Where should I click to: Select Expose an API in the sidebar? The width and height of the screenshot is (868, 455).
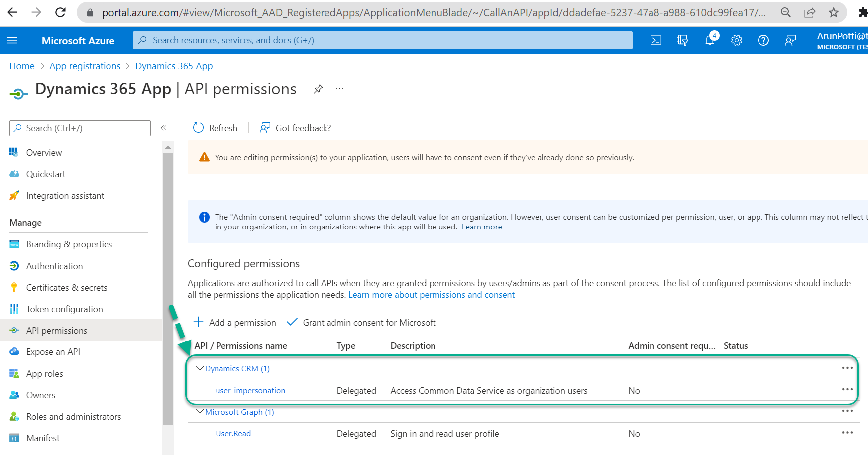[53, 351]
